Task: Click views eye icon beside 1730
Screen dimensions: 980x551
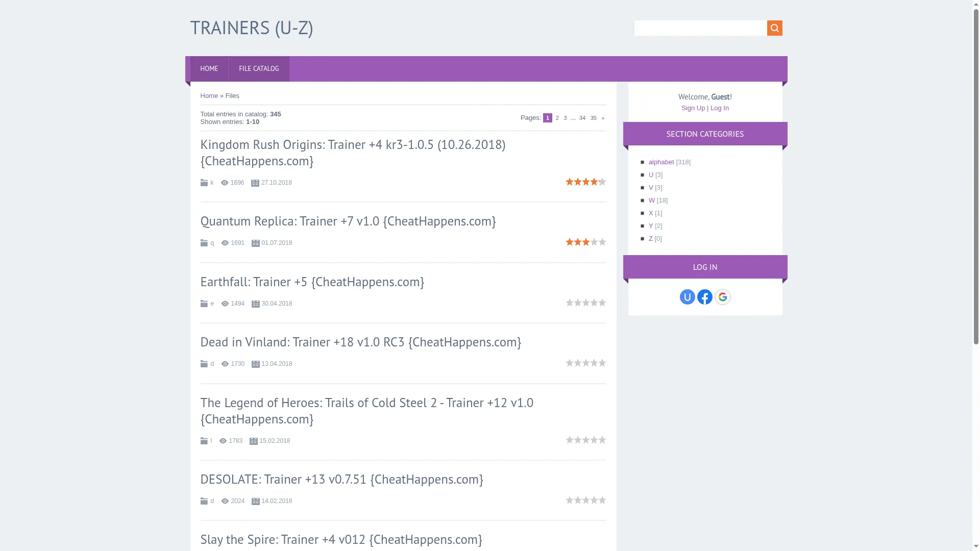Action: pyautogui.click(x=225, y=364)
